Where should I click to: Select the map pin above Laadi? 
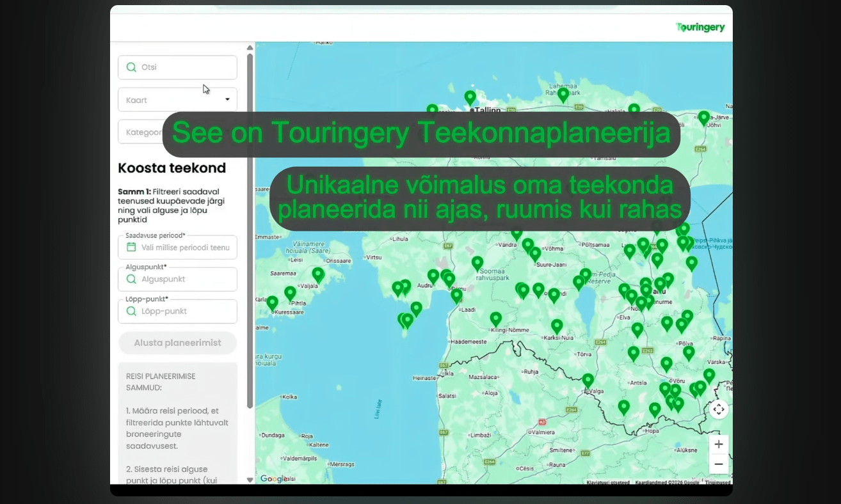coord(457,295)
